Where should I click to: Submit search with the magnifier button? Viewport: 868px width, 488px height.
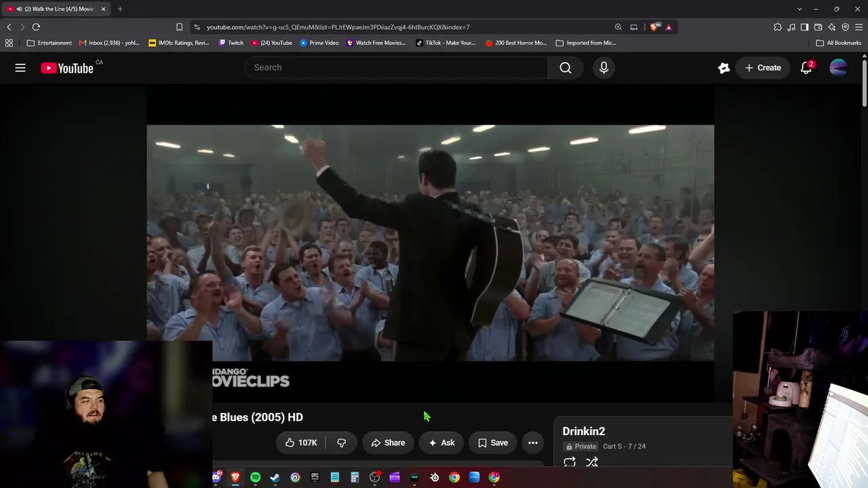pos(566,68)
